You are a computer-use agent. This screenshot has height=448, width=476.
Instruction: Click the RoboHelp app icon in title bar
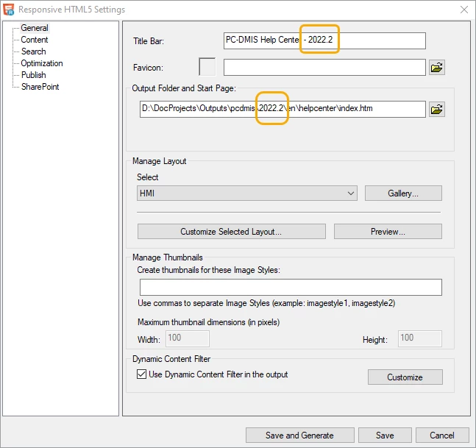(9, 10)
